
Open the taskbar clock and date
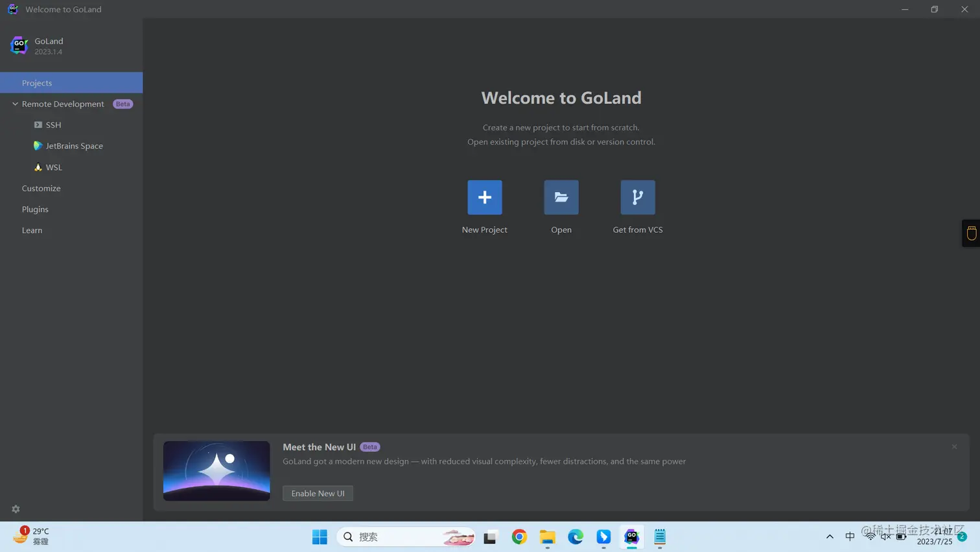935,536
